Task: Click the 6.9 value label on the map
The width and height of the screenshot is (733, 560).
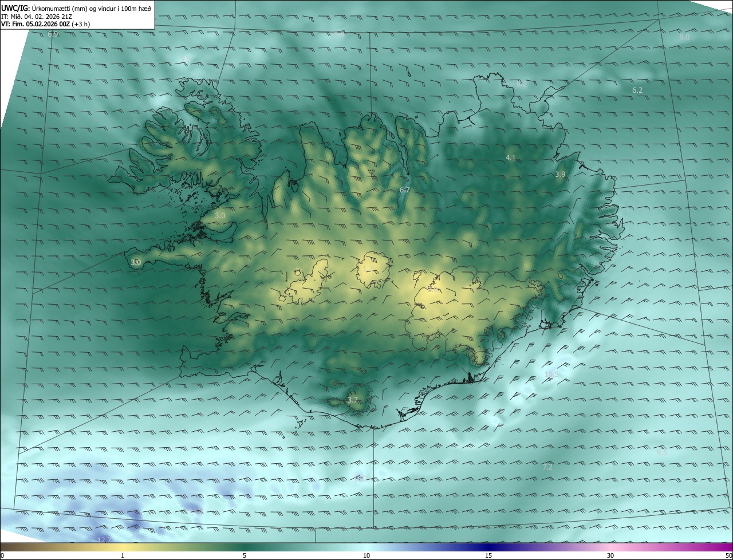Action: [x=53, y=34]
